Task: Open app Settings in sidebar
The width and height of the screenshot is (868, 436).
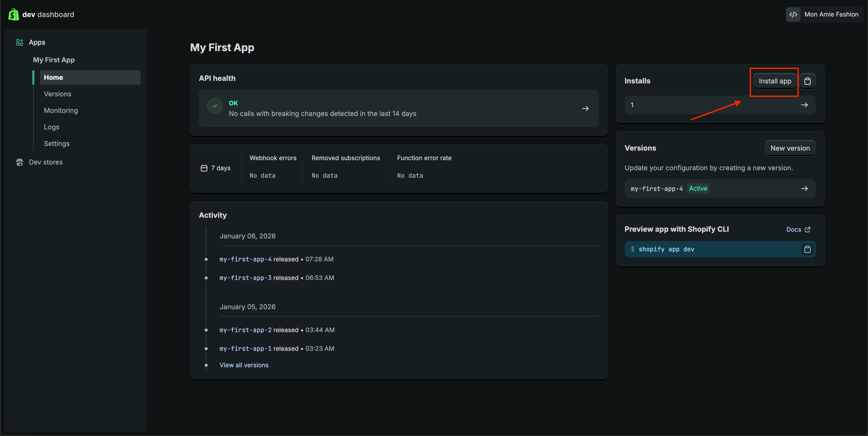Action: point(57,144)
